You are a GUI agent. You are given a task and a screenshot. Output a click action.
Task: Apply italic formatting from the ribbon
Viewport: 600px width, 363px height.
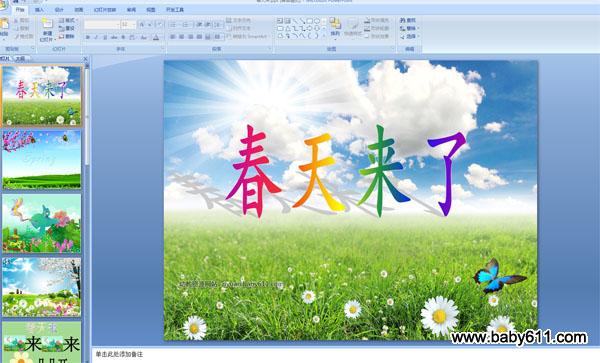[96, 37]
